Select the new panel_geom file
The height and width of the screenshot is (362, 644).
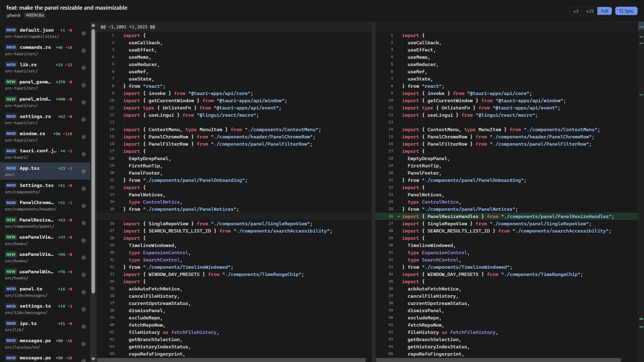click(45, 85)
